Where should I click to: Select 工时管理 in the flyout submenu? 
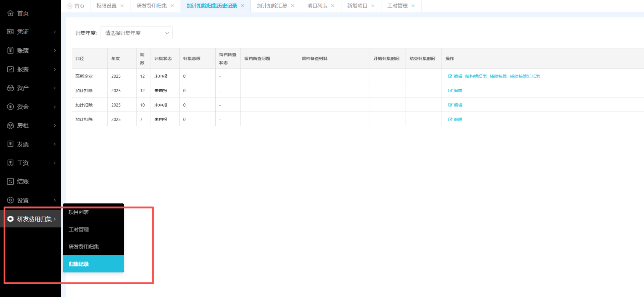click(79, 229)
